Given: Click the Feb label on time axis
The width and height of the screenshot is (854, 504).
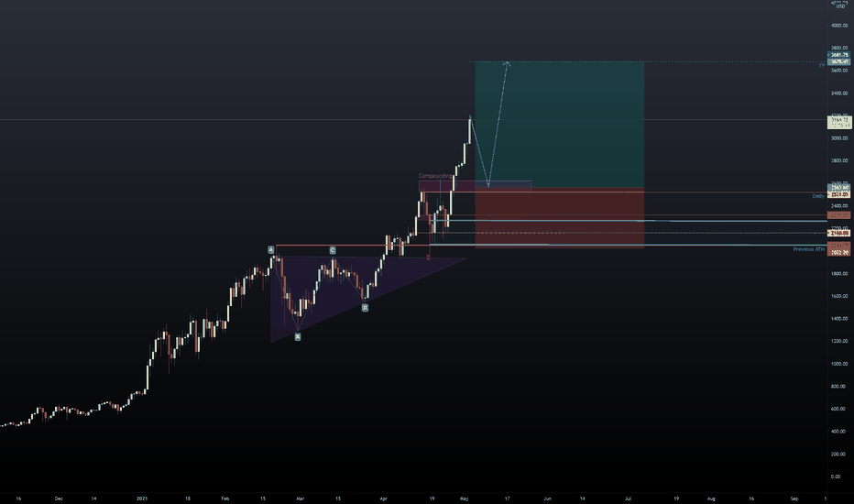Looking at the screenshot, I should point(224,499).
